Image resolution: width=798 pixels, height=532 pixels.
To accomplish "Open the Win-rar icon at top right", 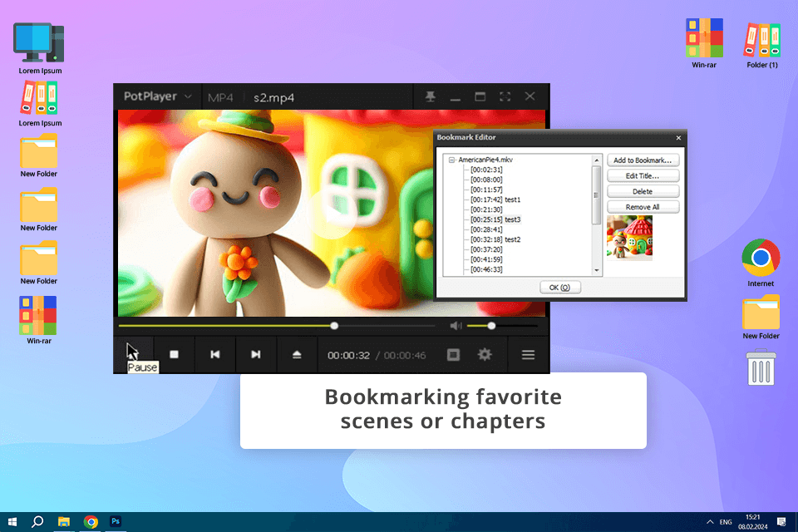I will (x=704, y=43).
